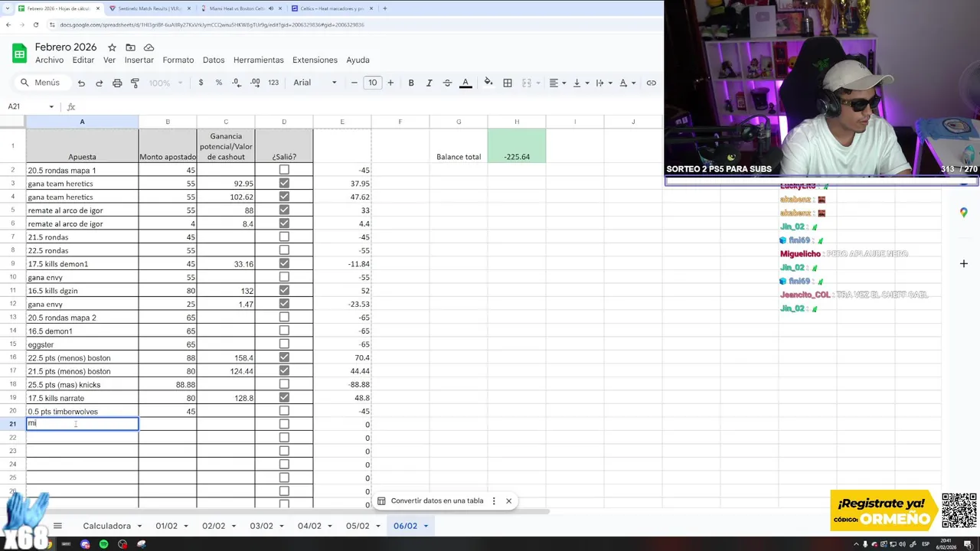980x551 pixels.
Task: Click the Redo arrow in toolbar
Action: (x=99, y=83)
